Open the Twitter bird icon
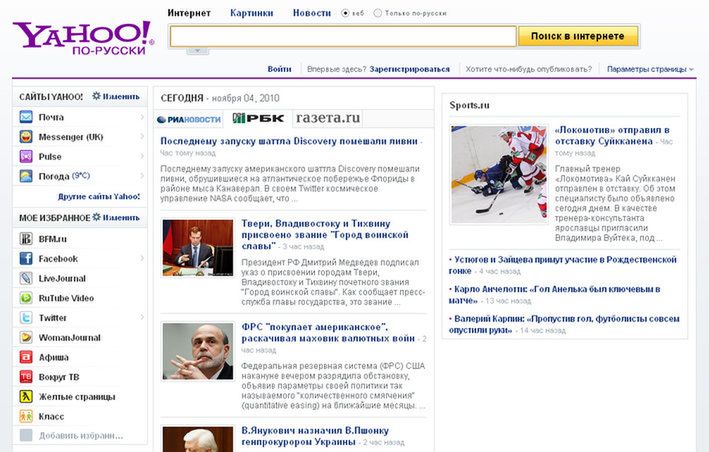The width and height of the screenshot is (709, 452). pyautogui.click(x=26, y=318)
